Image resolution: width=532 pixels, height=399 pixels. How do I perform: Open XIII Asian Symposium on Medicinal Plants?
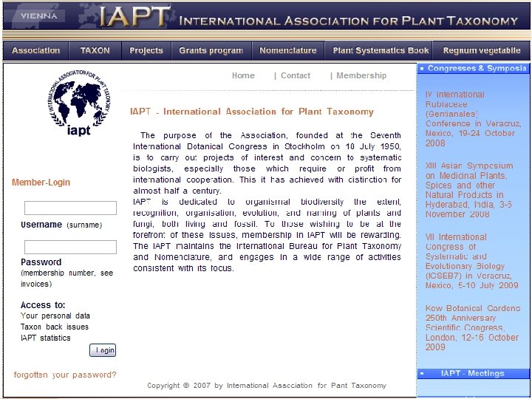point(470,190)
